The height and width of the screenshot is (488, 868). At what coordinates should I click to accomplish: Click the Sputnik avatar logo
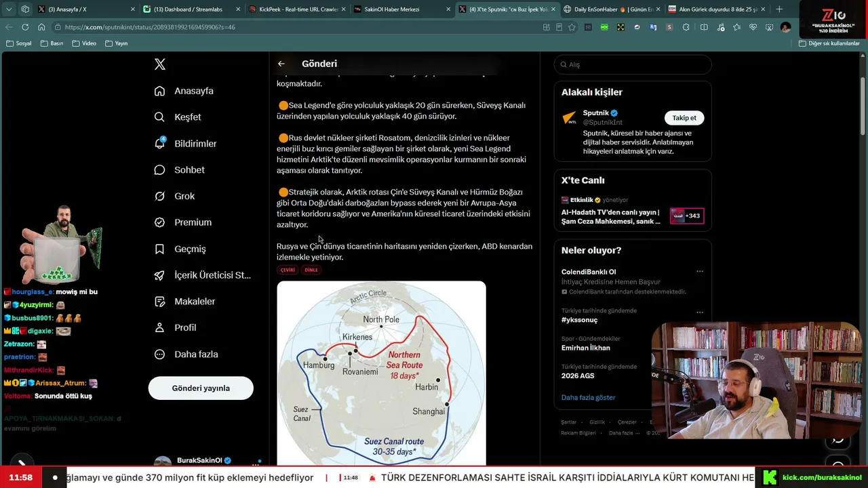pyautogui.click(x=570, y=118)
